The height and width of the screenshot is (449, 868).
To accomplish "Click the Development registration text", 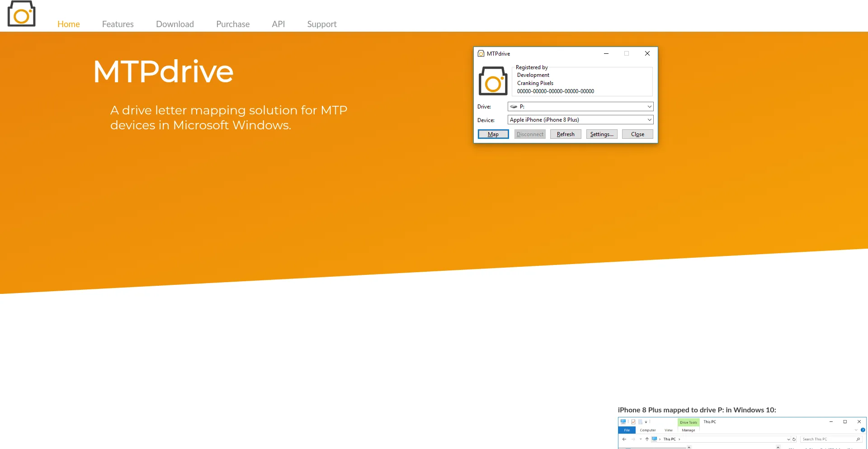I will [533, 75].
